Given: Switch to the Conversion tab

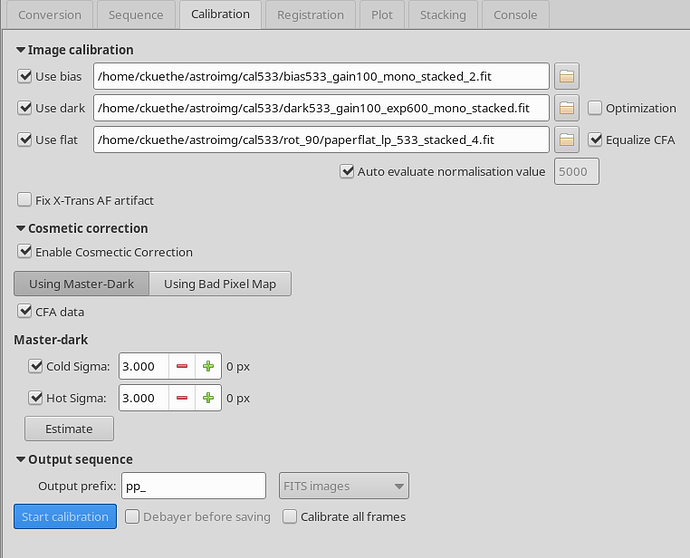Looking at the screenshot, I should [x=50, y=15].
